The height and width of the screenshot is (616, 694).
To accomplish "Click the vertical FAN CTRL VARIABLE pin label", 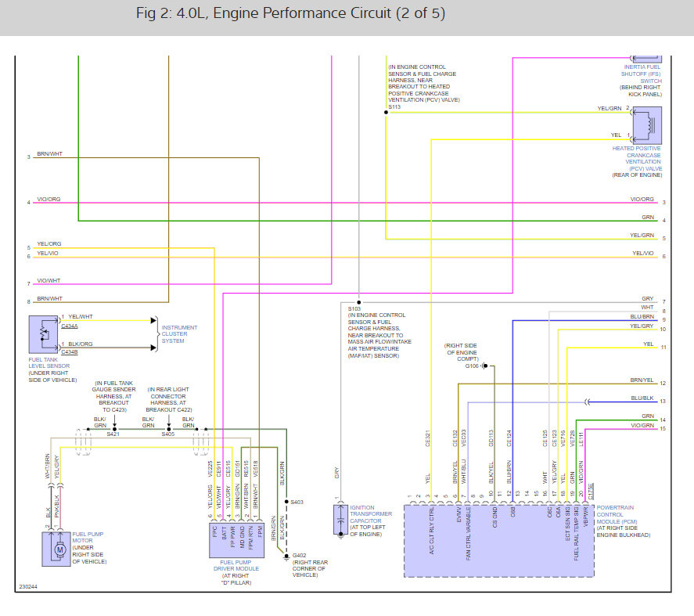I will [468, 534].
